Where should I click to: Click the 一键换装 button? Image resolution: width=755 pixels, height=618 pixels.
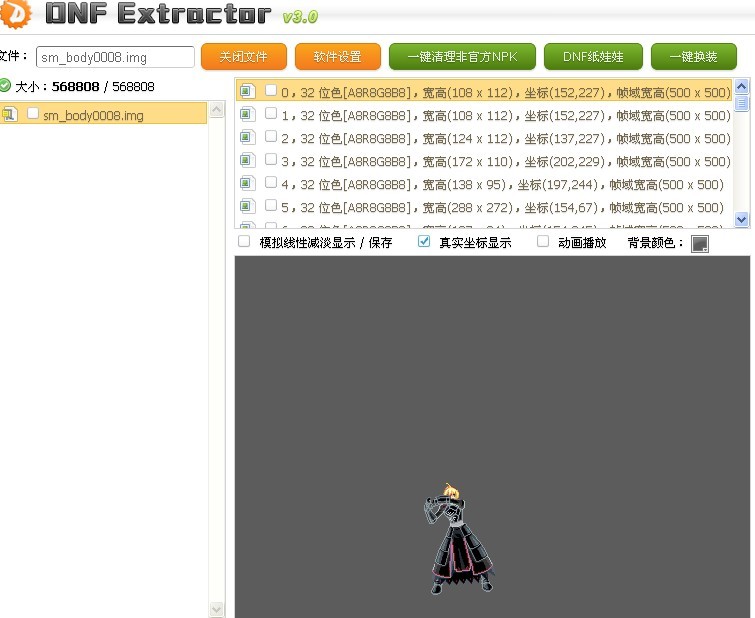tap(693, 57)
